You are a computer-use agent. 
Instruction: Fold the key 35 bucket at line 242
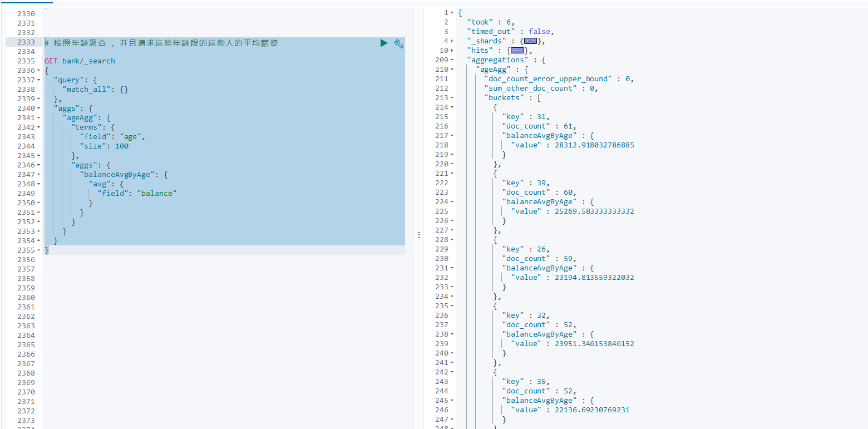coord(452,372)
